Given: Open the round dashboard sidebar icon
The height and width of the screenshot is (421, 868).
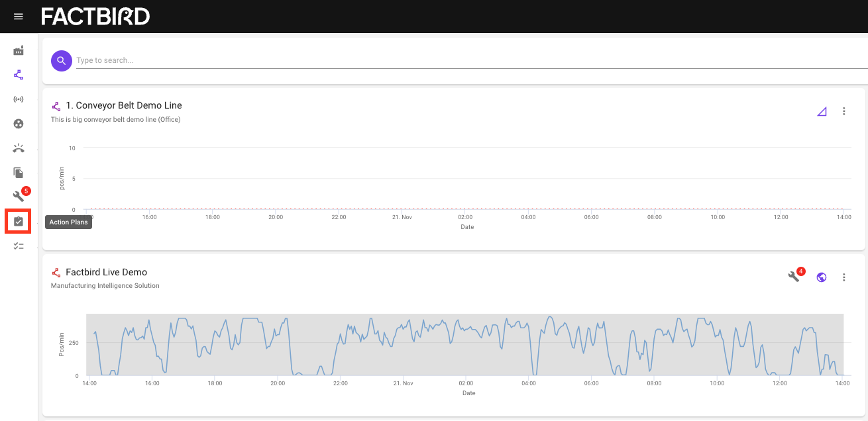Looking at the screenshot, I should click(19, 124).
